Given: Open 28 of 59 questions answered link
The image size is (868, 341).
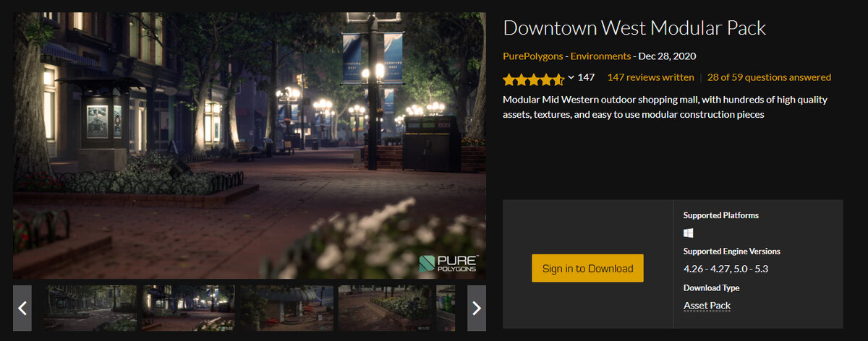Looking at the screenshot, I should 769,77.
